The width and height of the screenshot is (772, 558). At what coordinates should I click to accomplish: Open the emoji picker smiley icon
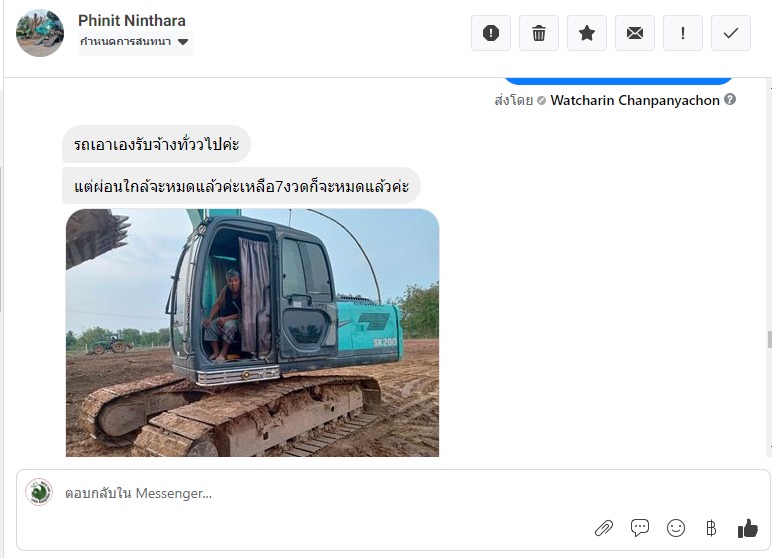676,528
